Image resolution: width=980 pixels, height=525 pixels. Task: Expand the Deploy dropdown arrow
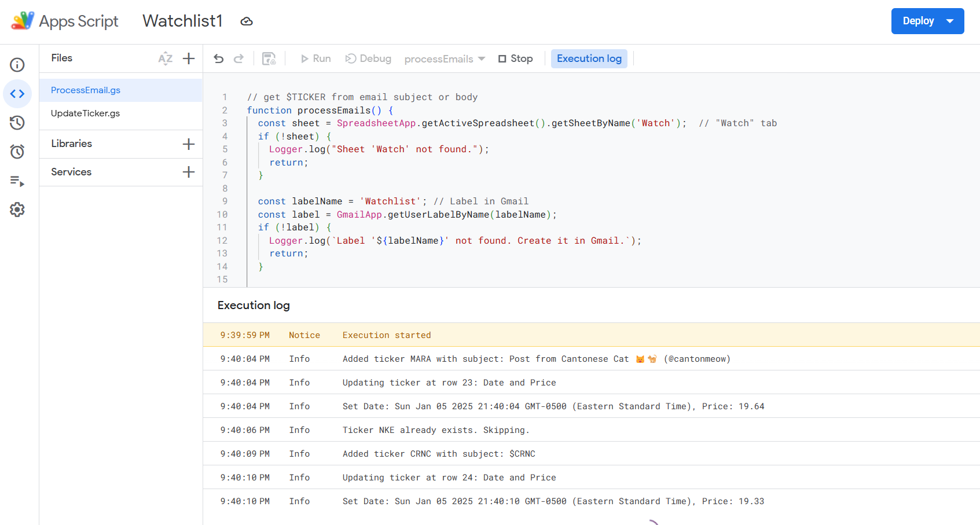(x=950, y=21)
